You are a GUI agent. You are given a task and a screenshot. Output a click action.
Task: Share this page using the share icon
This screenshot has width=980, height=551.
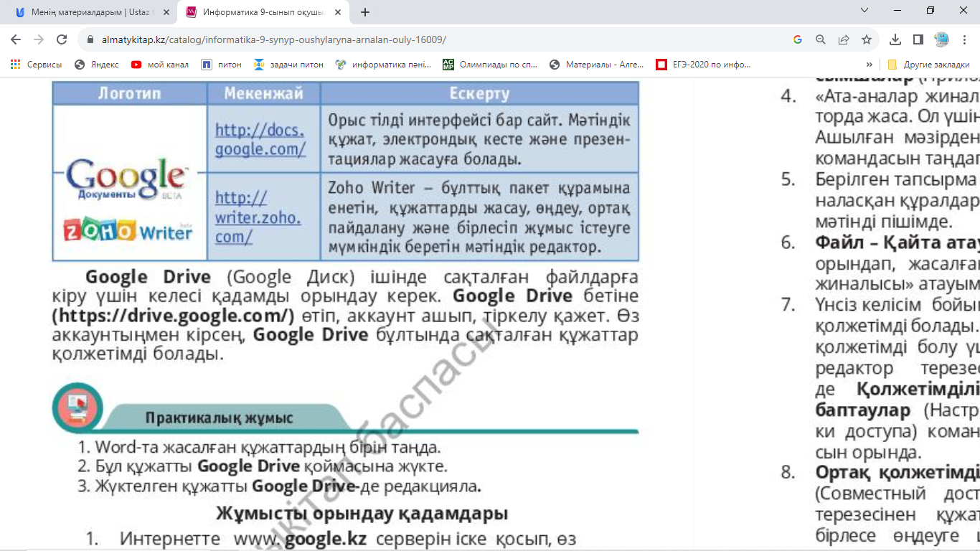click(x=844, y=40)
